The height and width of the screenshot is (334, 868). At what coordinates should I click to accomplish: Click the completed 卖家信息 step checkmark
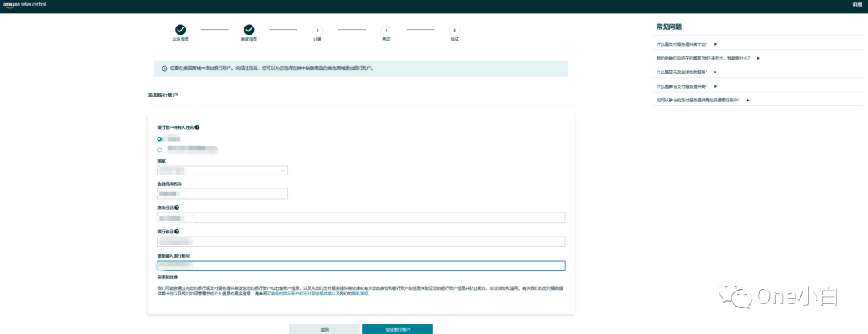pyautogui.click(x=249, y=30)
